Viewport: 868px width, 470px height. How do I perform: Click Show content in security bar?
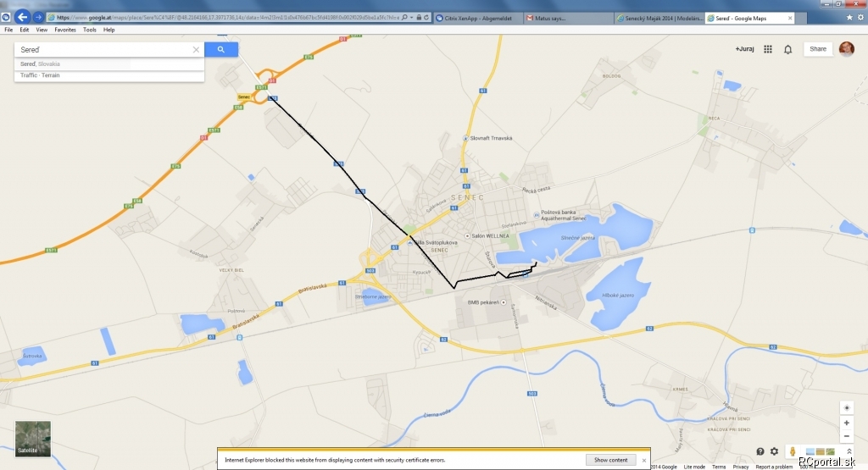coord(610,460)
